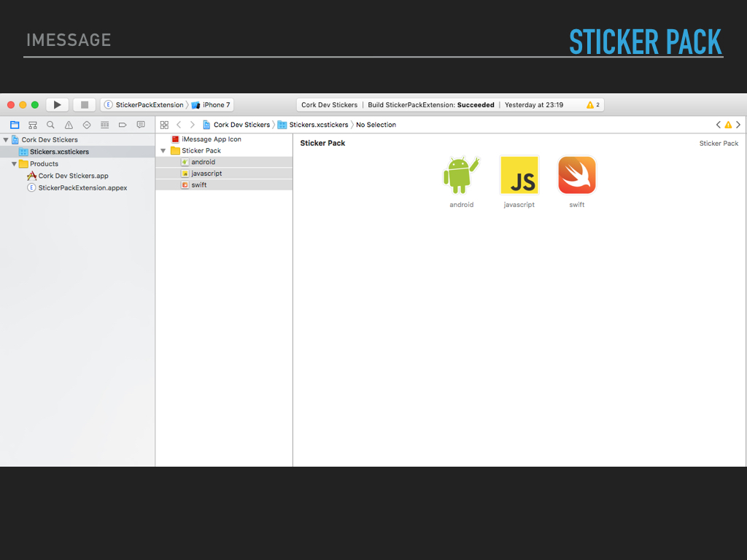Open the Debug navigator icon
The height and width of the screenshot is (560, 747).
point(105,125)
